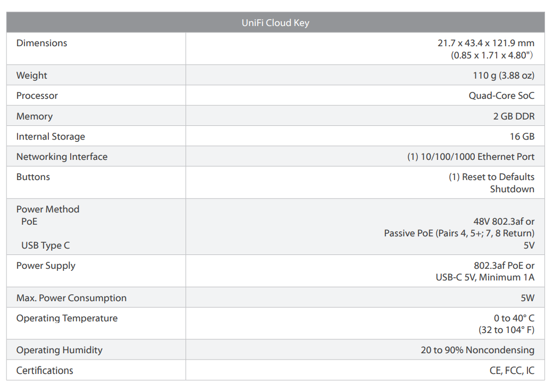
Task: Click the Weight row label
Action: tap(31, 75)
